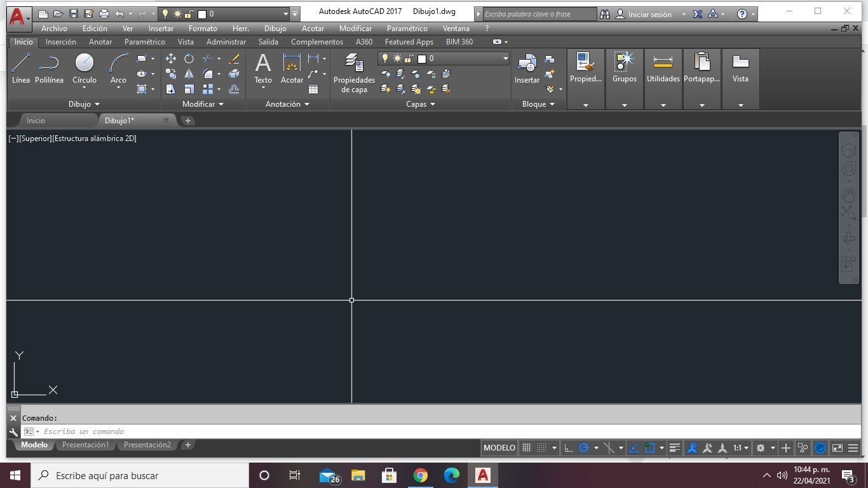The height and width of the screenshot is (488, 868).
Task: Open the Archivo menu
Action: point(54,29)
